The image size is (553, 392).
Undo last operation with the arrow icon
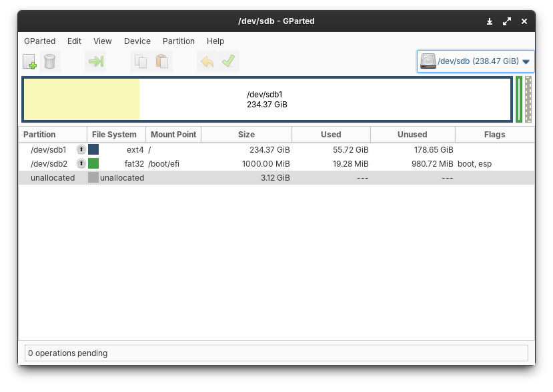coord(207,61)
